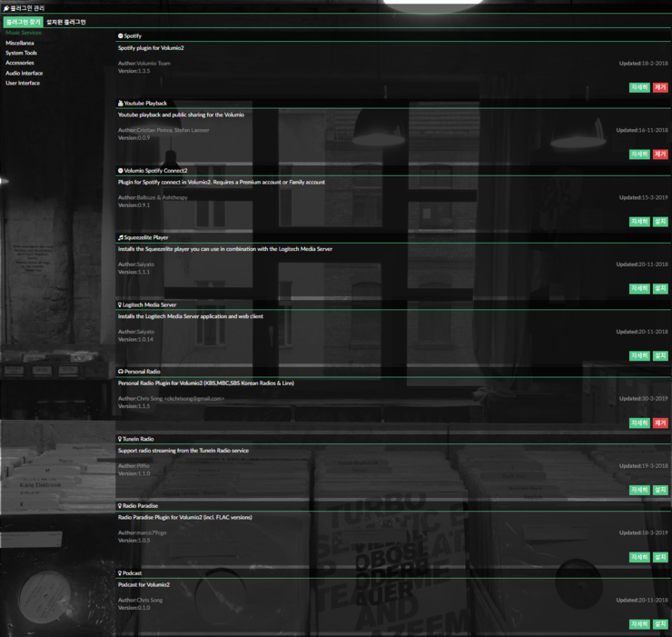Switch to the 설치된 플러그인 tab

[66, 22]
